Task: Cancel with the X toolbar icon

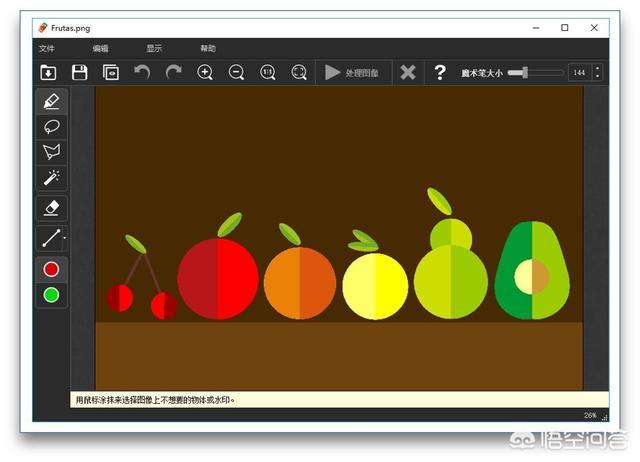Action: (408, 73)
